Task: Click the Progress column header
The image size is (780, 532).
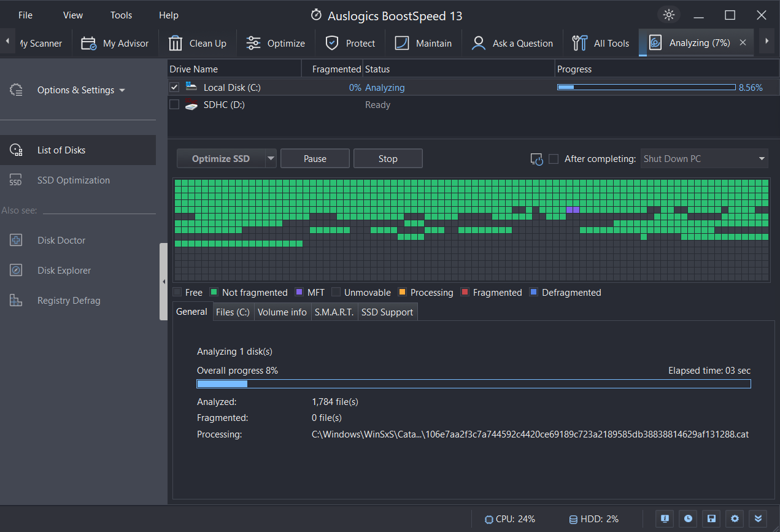Action: click(667, 69)
